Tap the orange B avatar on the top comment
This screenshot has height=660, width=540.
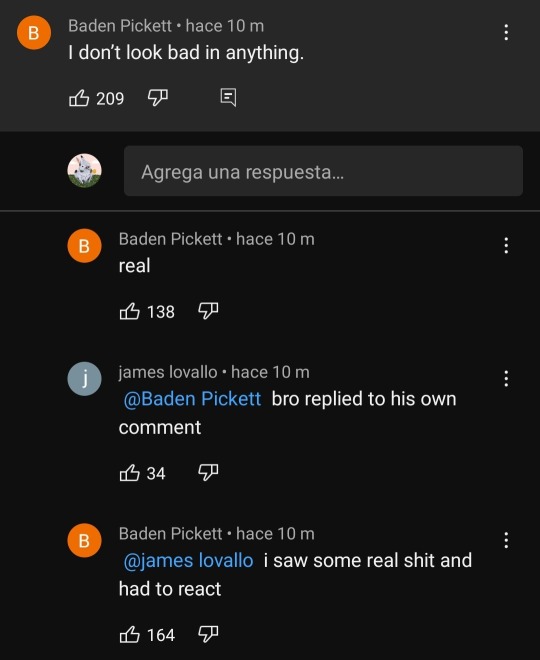point(34,32)
